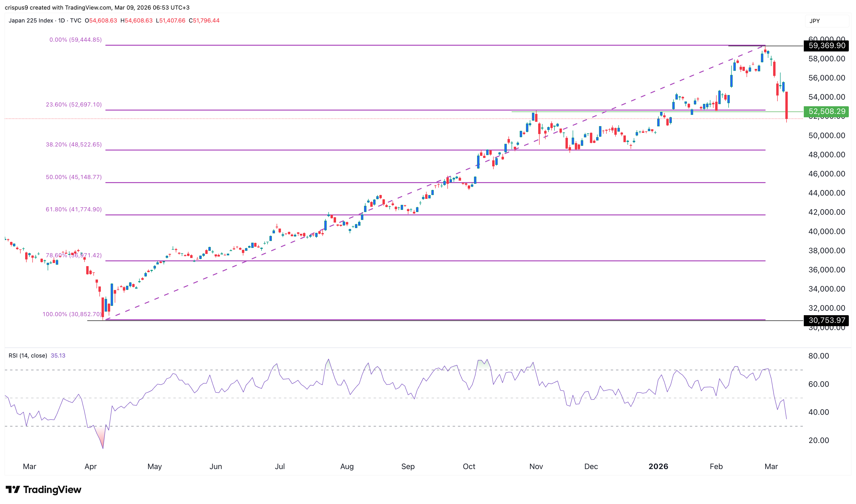Select the red close value C51,796.44
Viewport: 856px width, 504px height.
click(204, 20)
